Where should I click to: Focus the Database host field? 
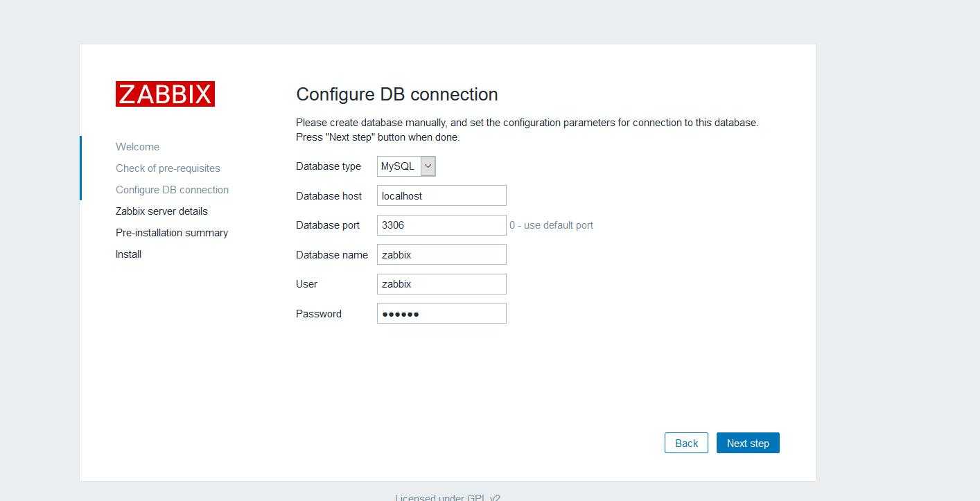pyautogui.click(x=441, y=195)
